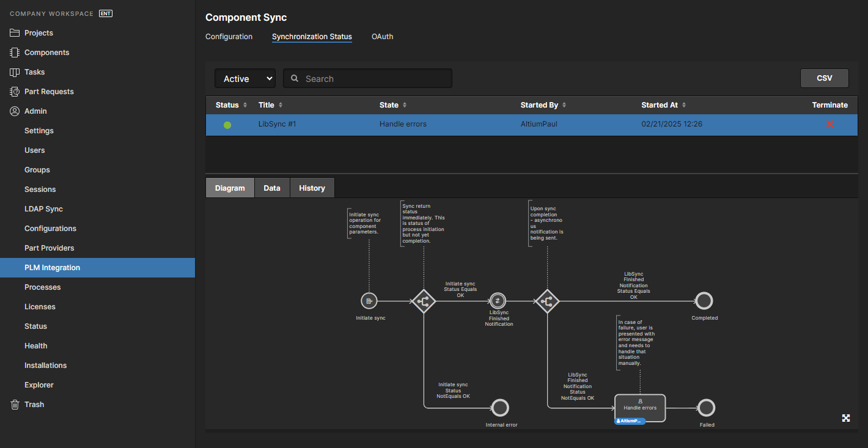Click the LibSync Finished Notification event icon
Image resolution: width=868 pixels, height=448 pixels.
tap(498, 301)
